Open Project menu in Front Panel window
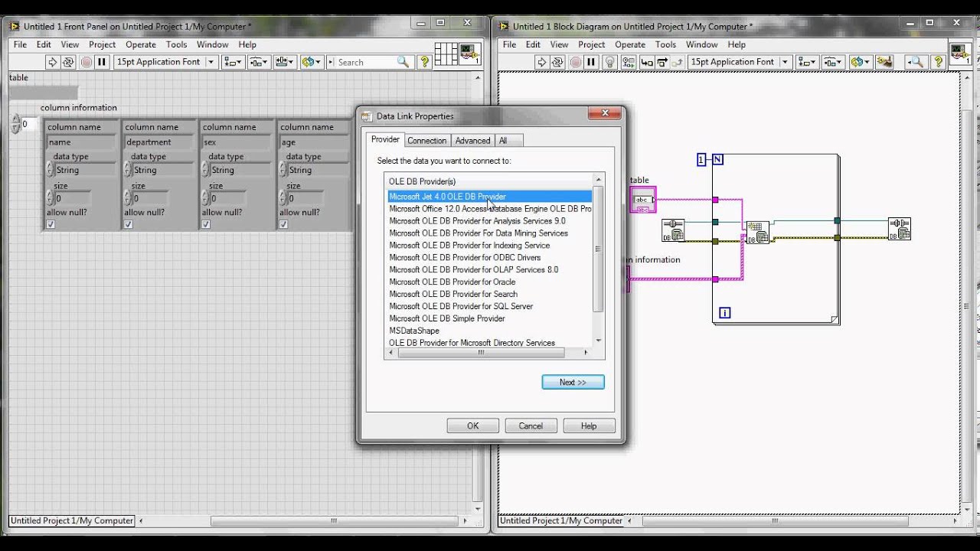This screenshot has height=551, width=980. click(102, 44)
